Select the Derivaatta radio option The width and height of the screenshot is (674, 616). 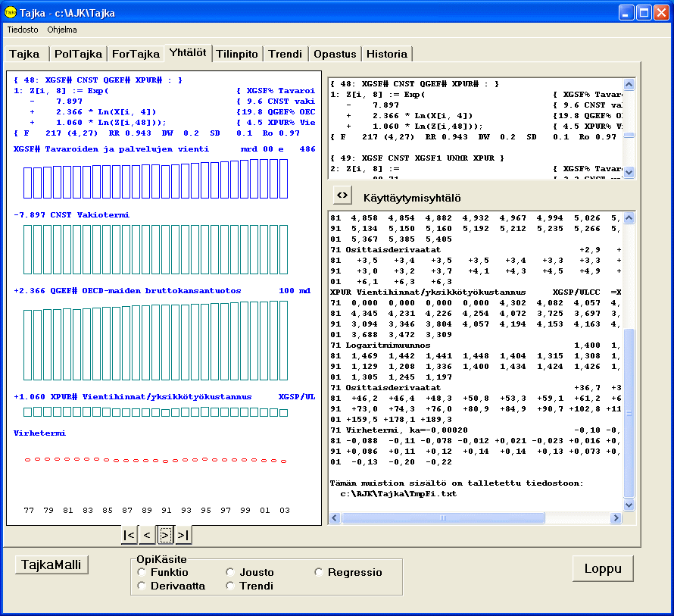click(142, 586)
